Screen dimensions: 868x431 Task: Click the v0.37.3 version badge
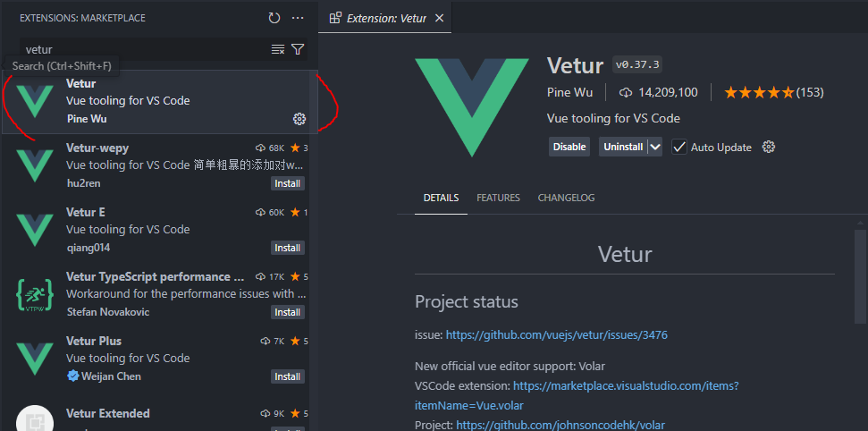(637, 64)
